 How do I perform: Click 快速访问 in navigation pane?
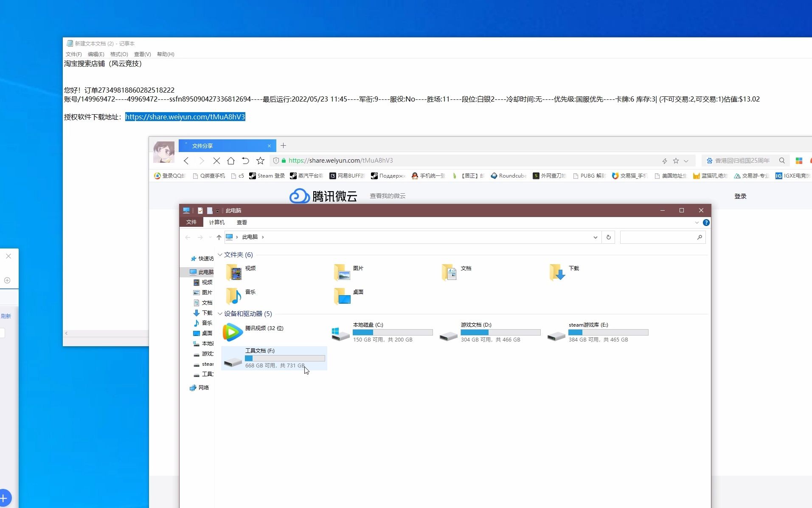203,259
